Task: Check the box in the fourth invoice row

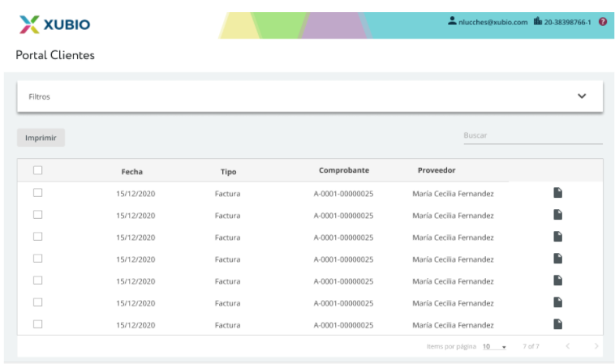Action: [x=37, y=259]
